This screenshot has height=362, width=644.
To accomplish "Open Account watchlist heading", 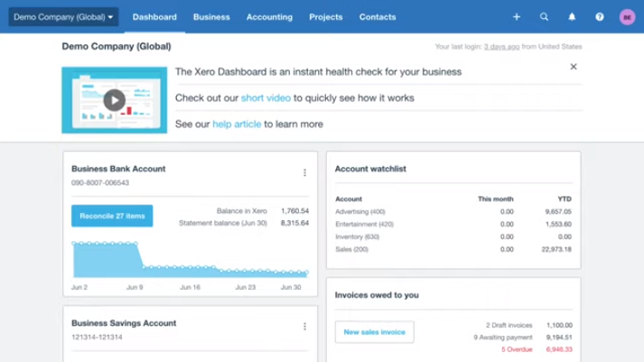I will pos(370,169).
